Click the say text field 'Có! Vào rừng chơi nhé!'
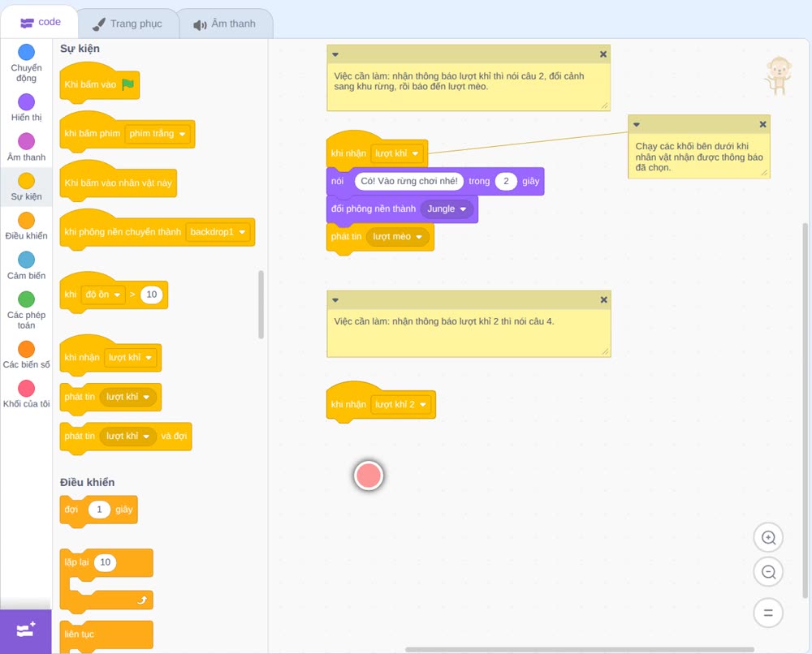812x654 pixels. [x=409, y=181]
